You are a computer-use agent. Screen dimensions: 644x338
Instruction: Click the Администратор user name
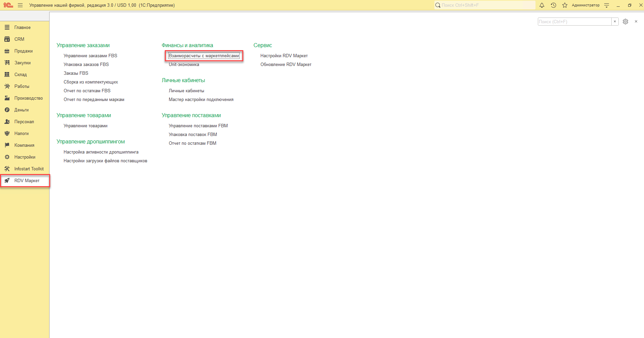pos(586,5)
